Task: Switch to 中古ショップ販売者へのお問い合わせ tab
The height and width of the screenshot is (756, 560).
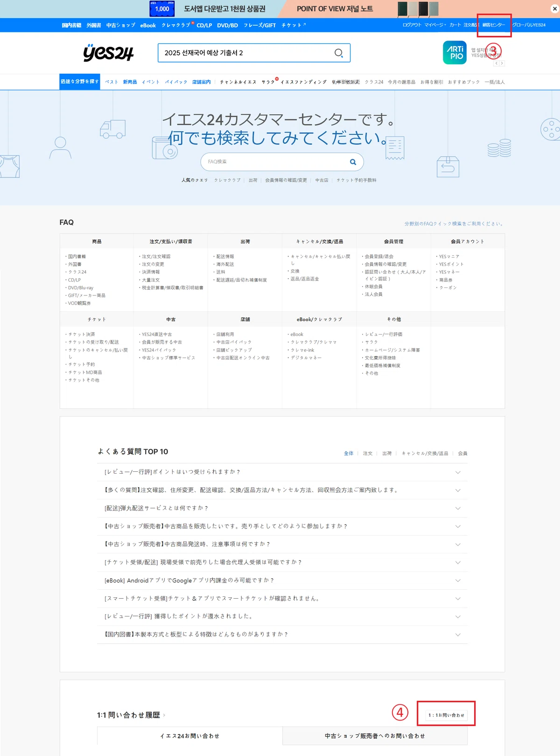Action: (375, 736)
